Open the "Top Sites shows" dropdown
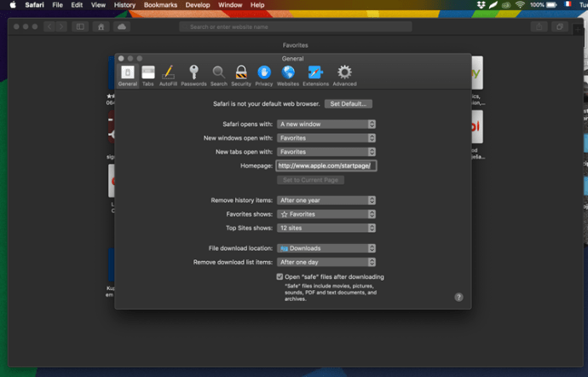Image resolution: width=588 pixels, height=377 pixels. [326, 228]
